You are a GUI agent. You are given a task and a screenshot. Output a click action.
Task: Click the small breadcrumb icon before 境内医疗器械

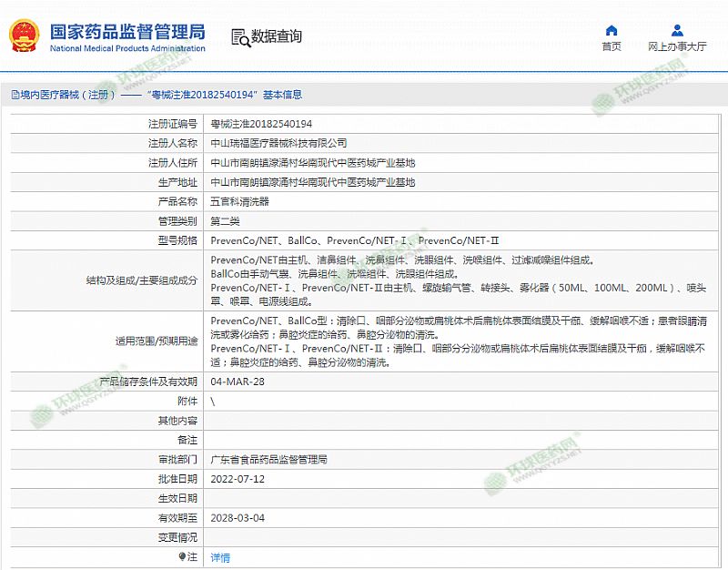click(x=15, y=95)
